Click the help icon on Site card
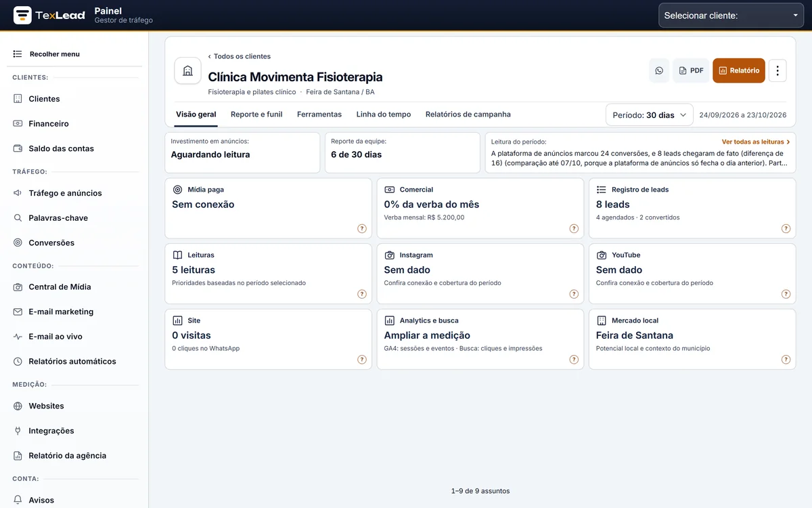 [x=362, y=360]
